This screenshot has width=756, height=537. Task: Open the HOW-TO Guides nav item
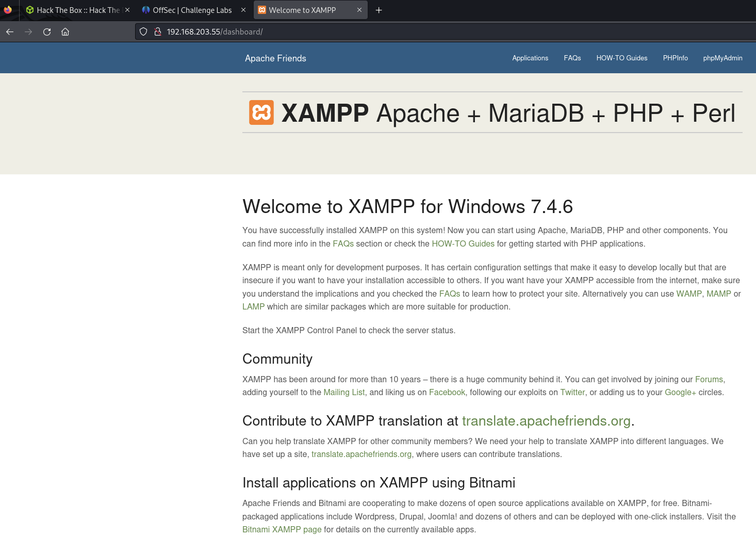click(x=621, y=58)
